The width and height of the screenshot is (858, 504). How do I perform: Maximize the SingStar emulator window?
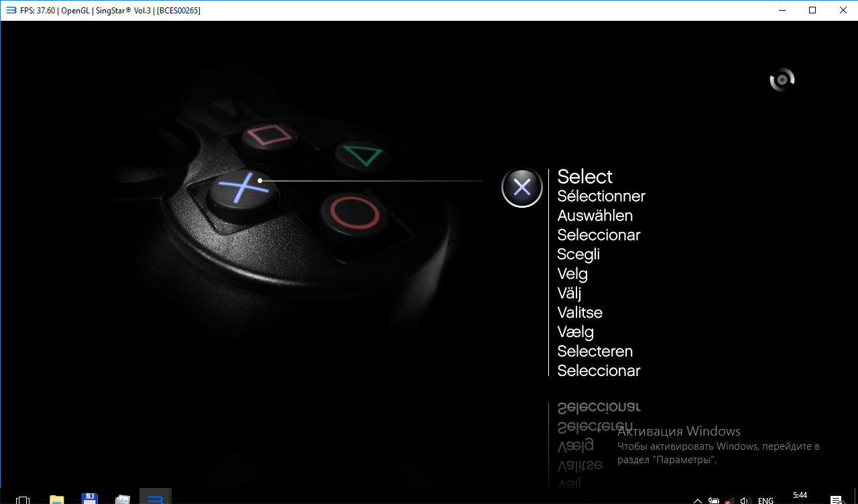pos(812,10)
